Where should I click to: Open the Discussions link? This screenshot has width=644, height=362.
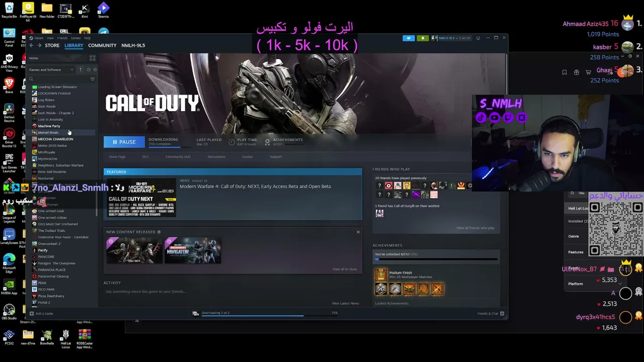tap(216, 157)
